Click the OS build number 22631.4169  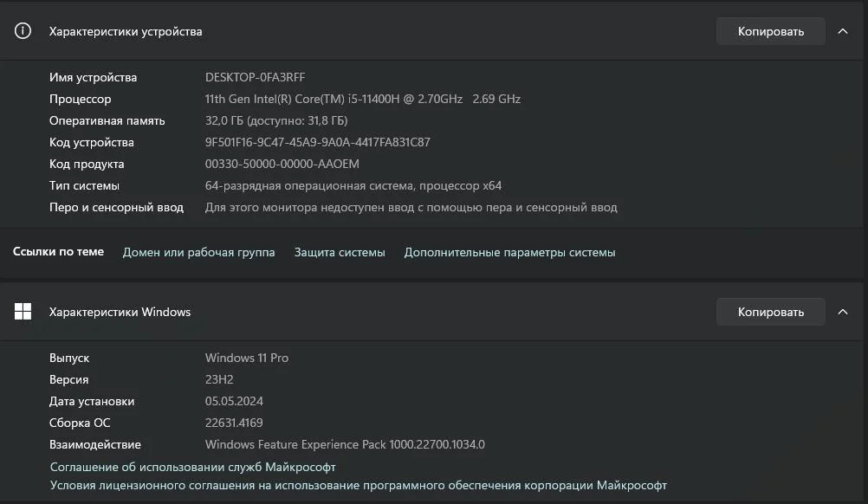point(234,423)
